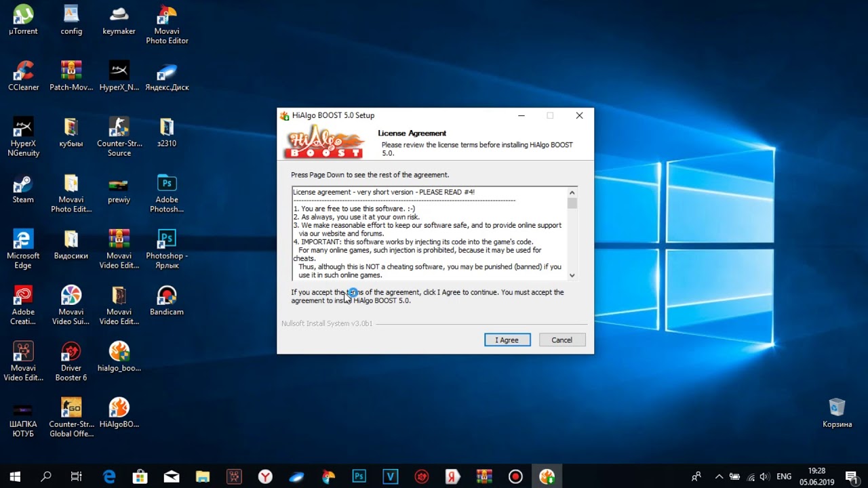Viewport: 868px width, 488px height.
Task: Click the "Nullsoft Install System v3.0b1" label
Action: tap(327, 324)
